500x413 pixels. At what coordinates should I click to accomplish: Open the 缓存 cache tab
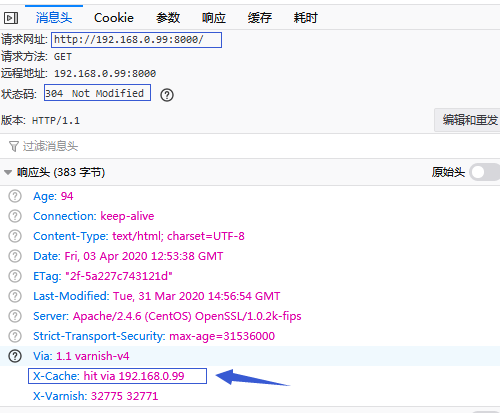[x=260, y=18]
